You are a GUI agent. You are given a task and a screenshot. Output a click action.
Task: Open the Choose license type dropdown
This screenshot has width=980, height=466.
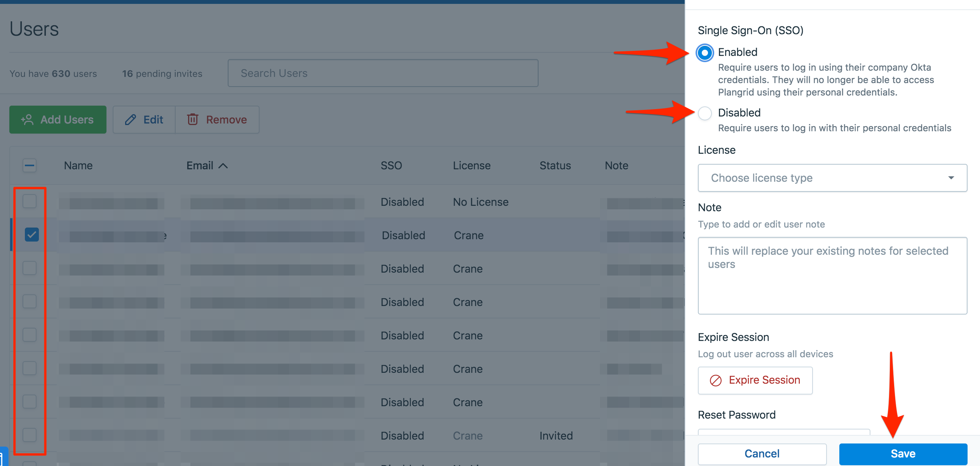coord(832,178)
